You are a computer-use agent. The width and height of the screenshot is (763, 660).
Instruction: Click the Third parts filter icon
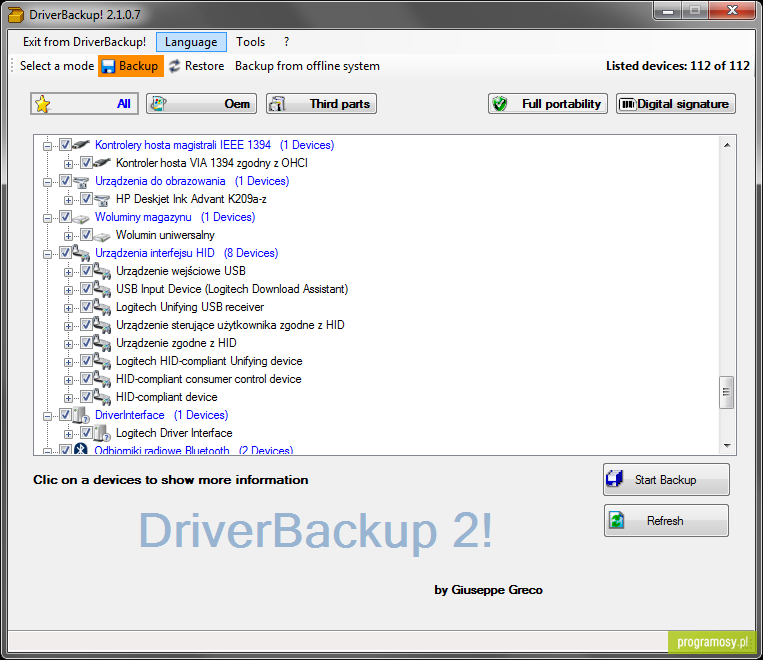point(277,104)
